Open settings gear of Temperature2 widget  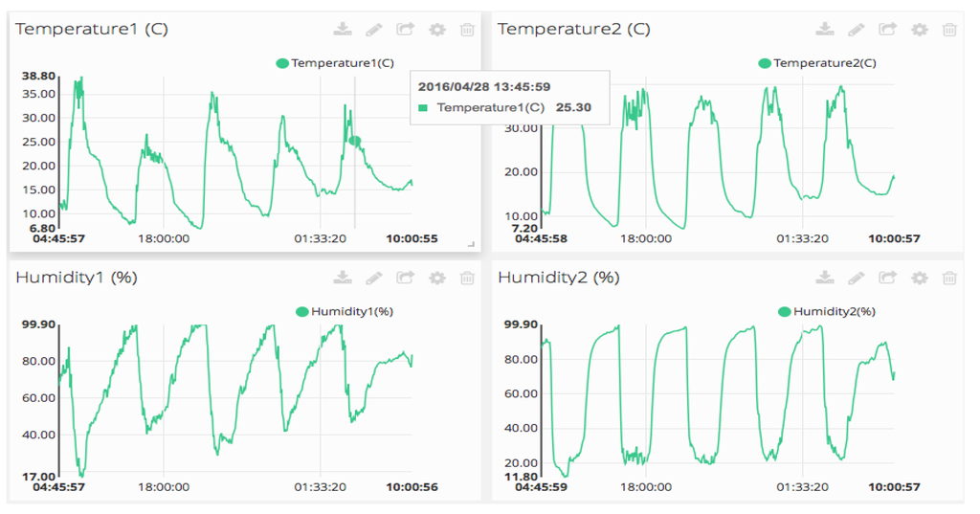(x=920, y=30)
